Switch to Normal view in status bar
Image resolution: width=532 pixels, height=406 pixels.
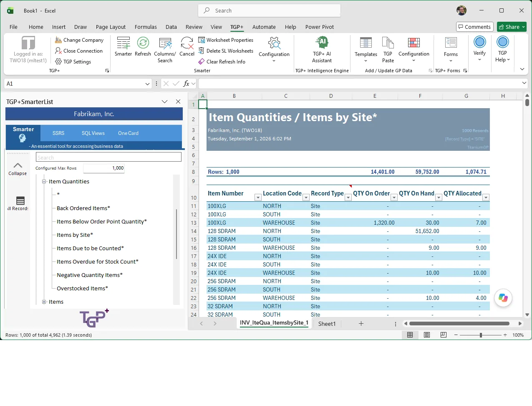[x=410, y=335]
